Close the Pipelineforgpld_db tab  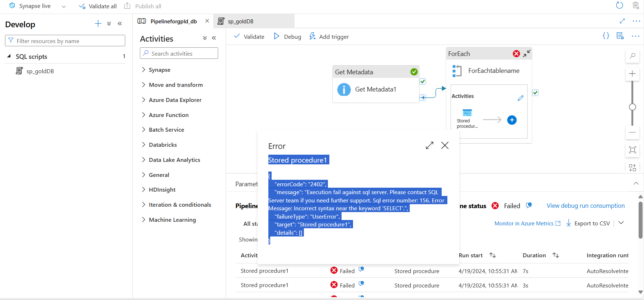(x=207, y=21)
